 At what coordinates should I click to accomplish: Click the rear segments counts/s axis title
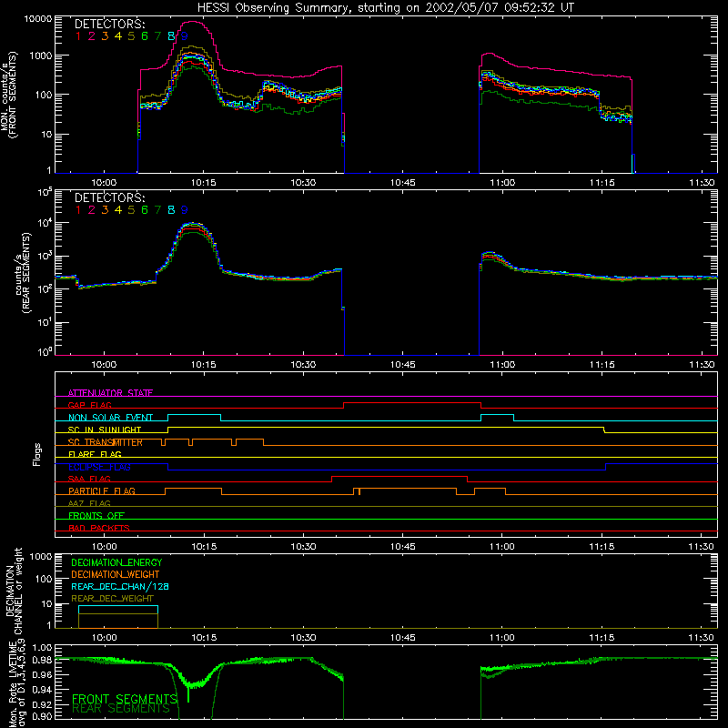(22, 273)
